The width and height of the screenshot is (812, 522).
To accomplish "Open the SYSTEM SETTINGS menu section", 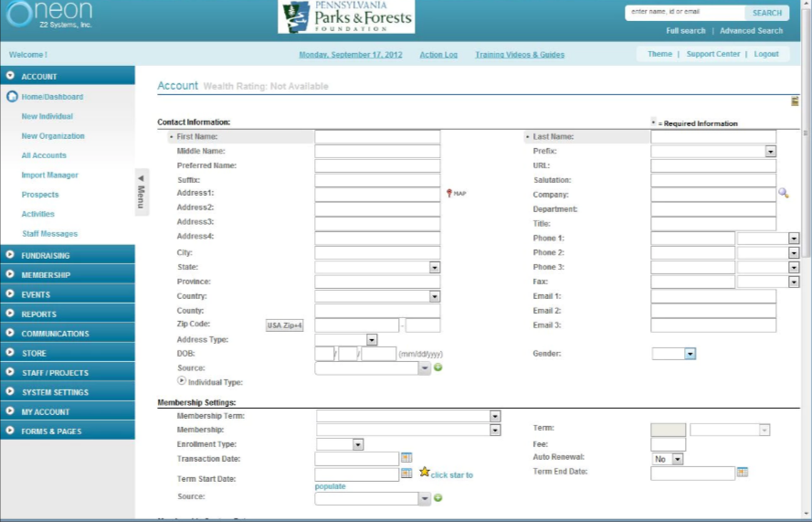I will pos(55,392).
